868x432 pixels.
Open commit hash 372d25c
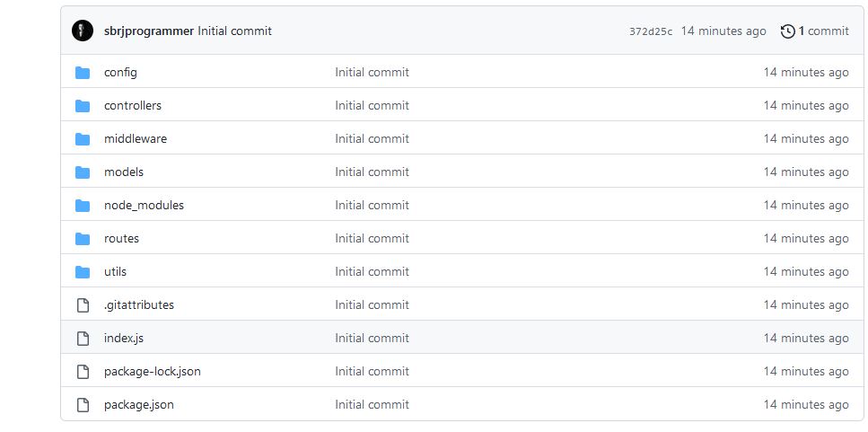click(x=650, y=31)
